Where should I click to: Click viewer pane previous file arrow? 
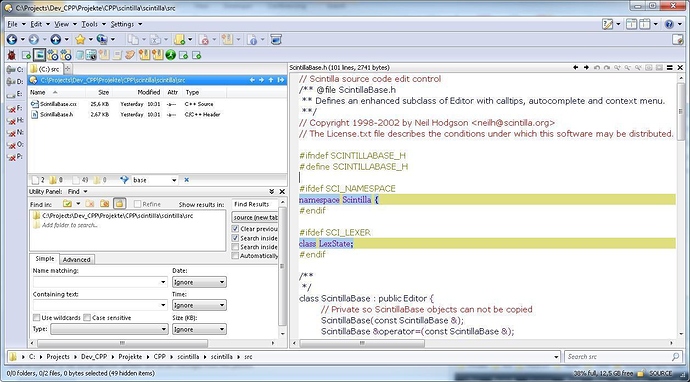click(576, 68)
